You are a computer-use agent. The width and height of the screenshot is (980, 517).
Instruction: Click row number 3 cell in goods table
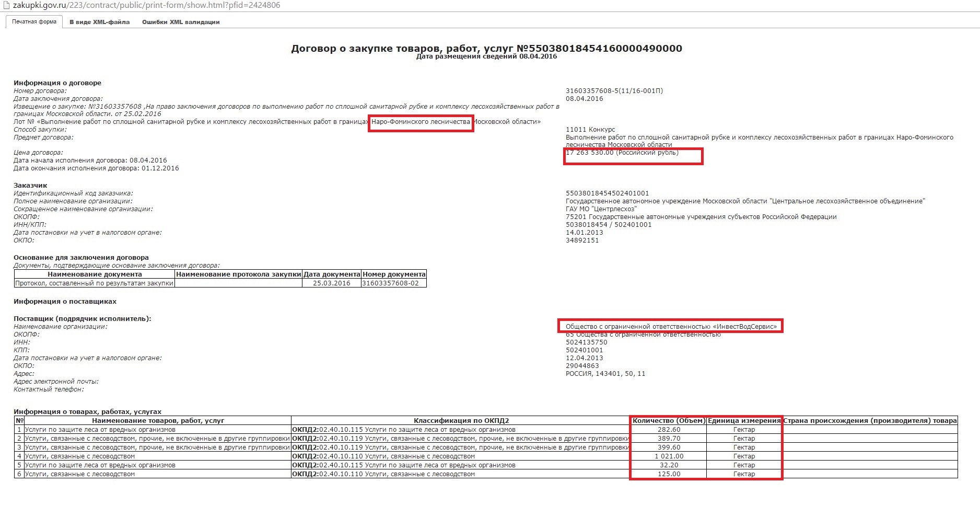(19, 447)
